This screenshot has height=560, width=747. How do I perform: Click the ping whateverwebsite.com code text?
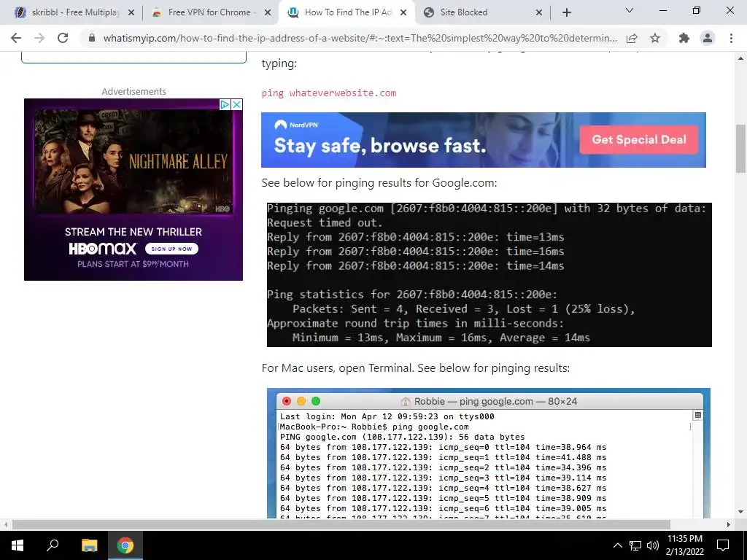click(329, 93)
